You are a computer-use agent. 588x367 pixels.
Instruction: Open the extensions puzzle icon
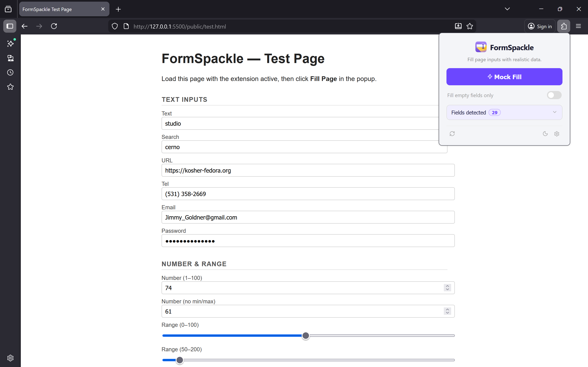564,26
